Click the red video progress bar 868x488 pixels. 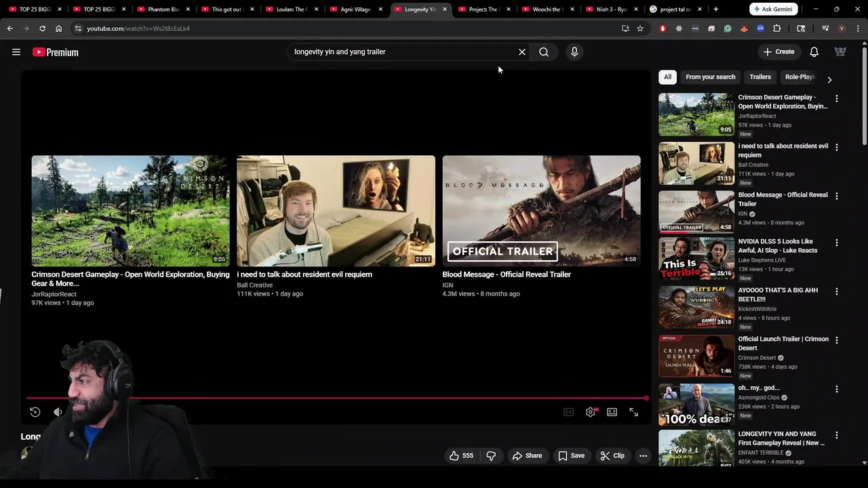(x=336, y=399)
